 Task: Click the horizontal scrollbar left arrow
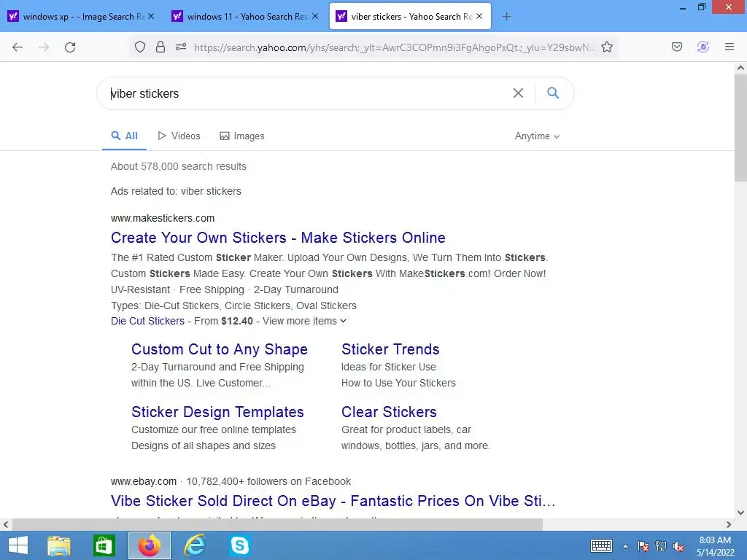pos(6,524)
